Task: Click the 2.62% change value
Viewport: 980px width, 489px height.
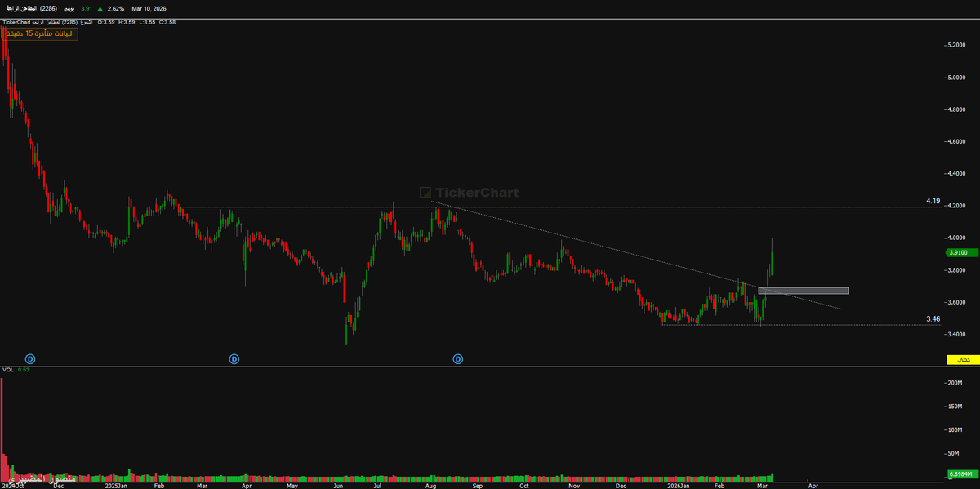Action: (x=116, y=9)
